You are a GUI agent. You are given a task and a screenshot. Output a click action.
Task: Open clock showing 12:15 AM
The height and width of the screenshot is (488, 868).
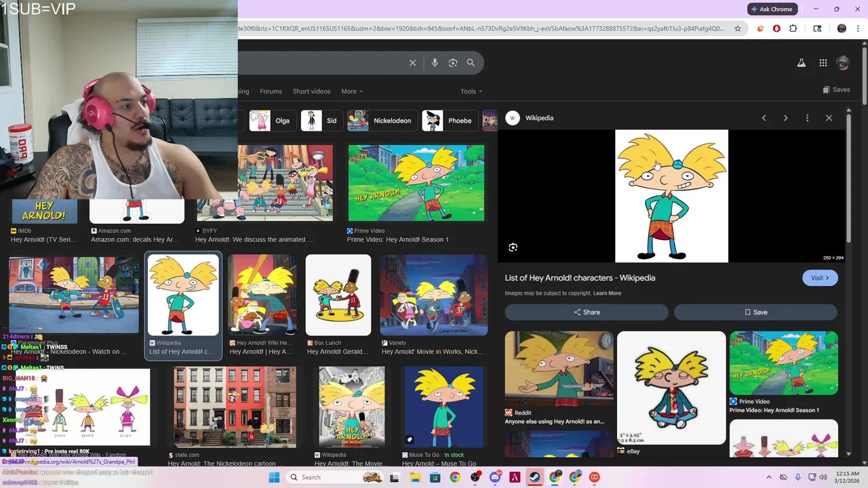tap(847, 477)
